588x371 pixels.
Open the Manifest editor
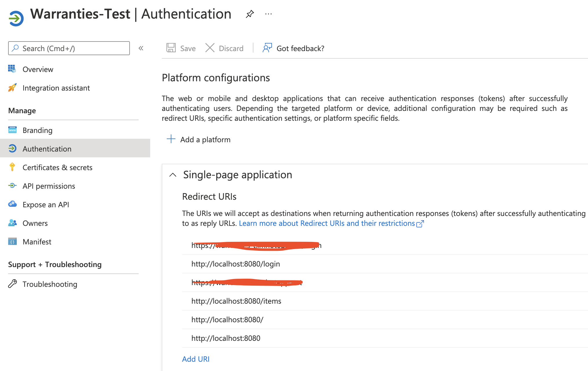pyautogui.click(x=37, y=242)
